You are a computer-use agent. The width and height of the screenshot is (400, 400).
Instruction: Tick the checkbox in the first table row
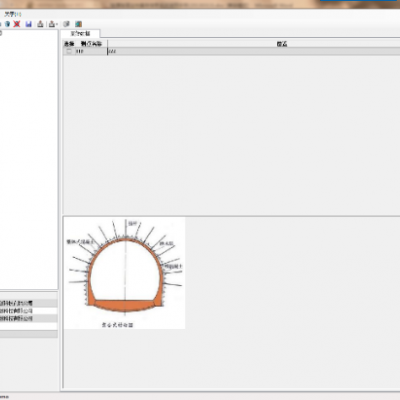[69, 51]
